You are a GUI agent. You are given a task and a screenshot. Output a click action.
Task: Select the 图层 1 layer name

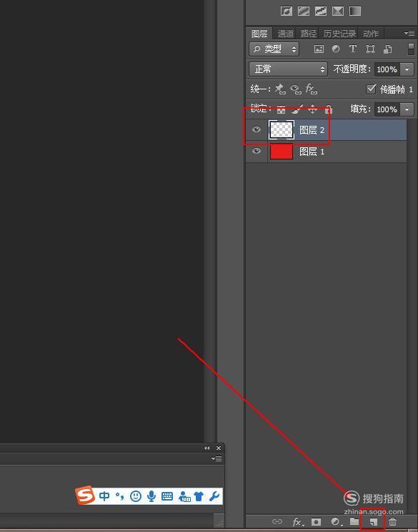[312, 152]
